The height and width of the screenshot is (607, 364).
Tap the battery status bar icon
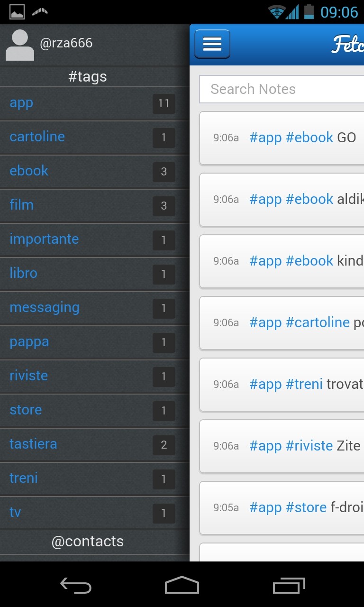coord(309,11)
